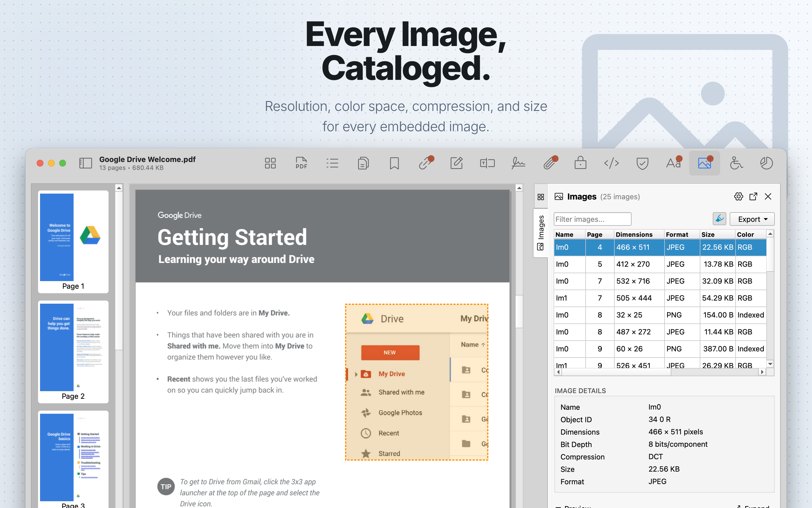Sort by the Color column header
The height and width of the screenshot is (508, 812).
[x=751, y=235]
